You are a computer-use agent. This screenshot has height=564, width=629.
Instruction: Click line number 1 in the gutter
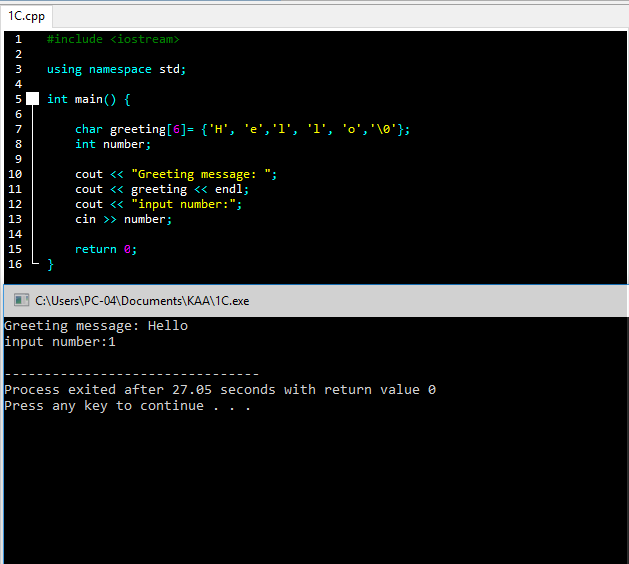coord(18,39)
